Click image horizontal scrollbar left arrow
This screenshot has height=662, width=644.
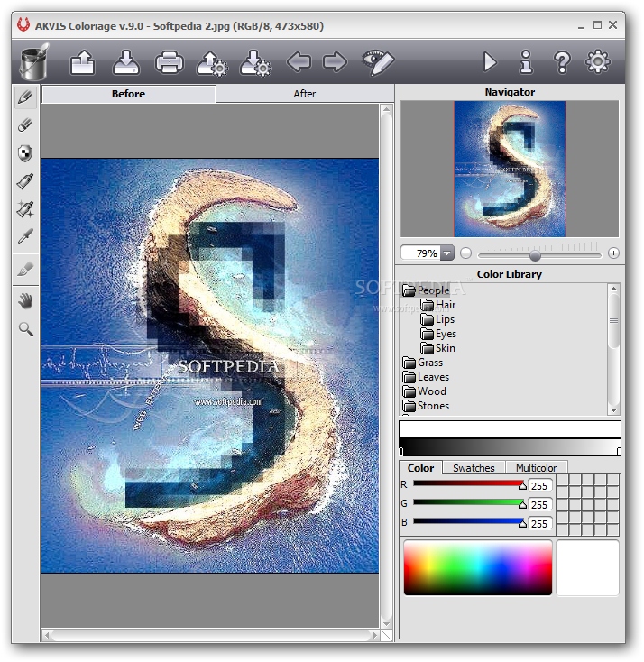tap(47, 635)
